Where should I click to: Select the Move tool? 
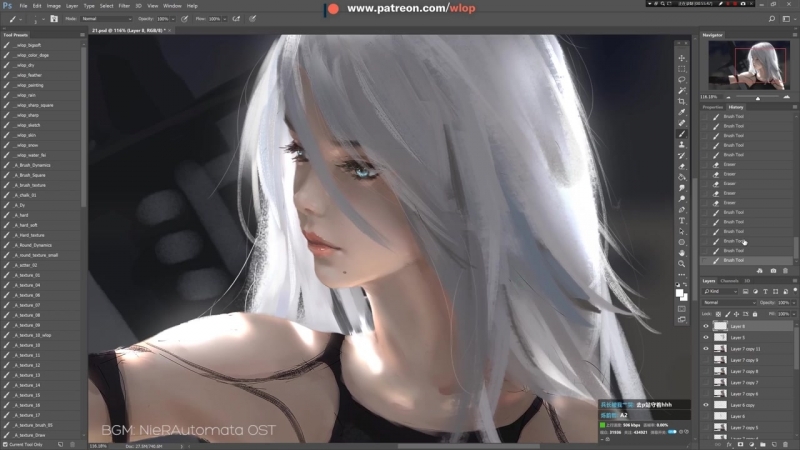(682, 58)
